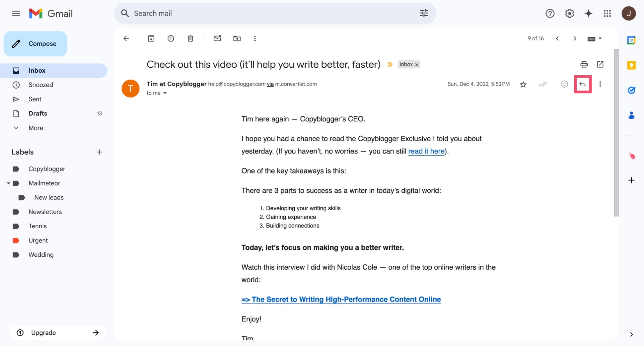Viewport: 644px width, 346px height.
Task: Collapse the Mailmeteor label arrow
Action: 8,183
